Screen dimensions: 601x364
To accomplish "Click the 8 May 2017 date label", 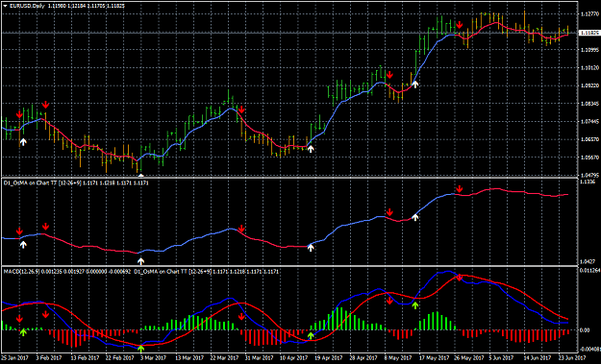I will [x=398, y=358].
